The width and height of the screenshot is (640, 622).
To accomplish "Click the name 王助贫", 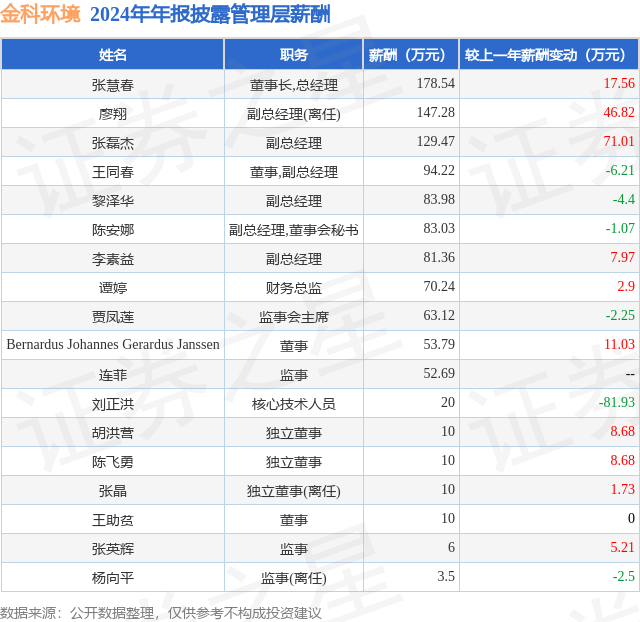I will click(x=113, y=520).
